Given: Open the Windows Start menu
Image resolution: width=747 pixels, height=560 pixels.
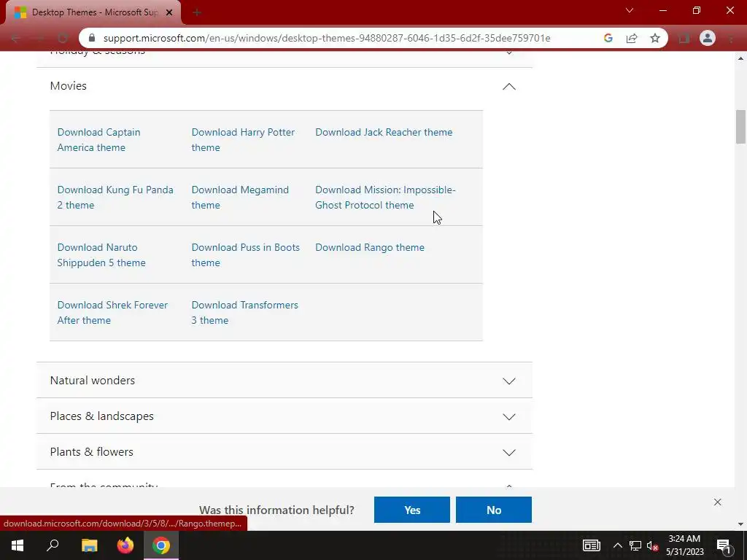Looking at the screenshot, I should (18, 545).
